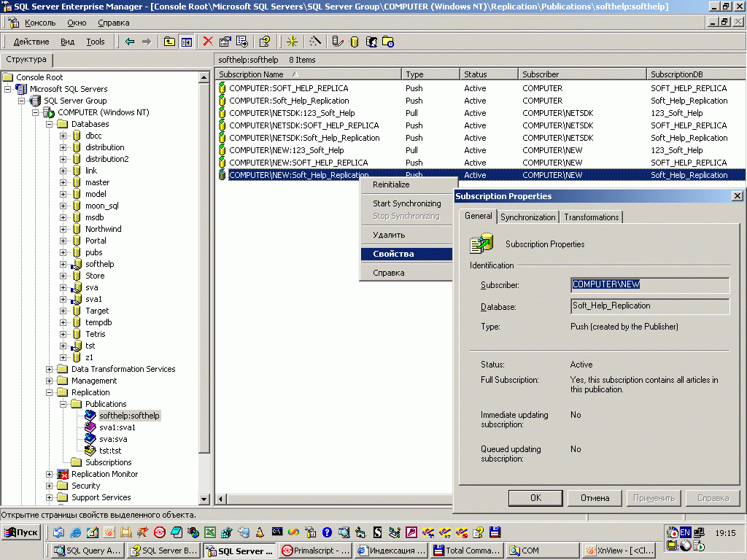Expand the Northwind database node

pyautogui.click(x=63, y=229)
